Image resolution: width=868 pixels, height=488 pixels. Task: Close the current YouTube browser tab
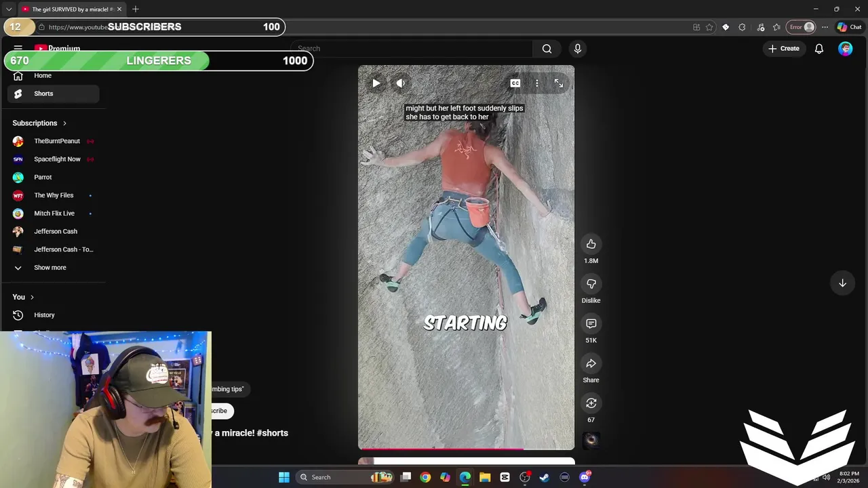119,9
